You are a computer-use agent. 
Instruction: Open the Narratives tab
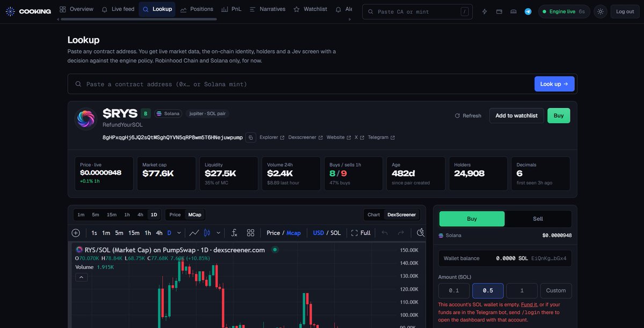(267, 9)
